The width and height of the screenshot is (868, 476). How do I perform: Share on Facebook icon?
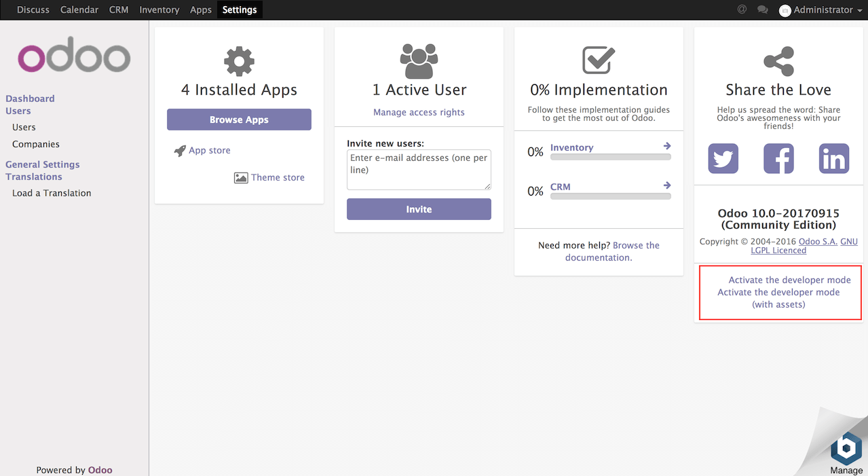[778, 159]
